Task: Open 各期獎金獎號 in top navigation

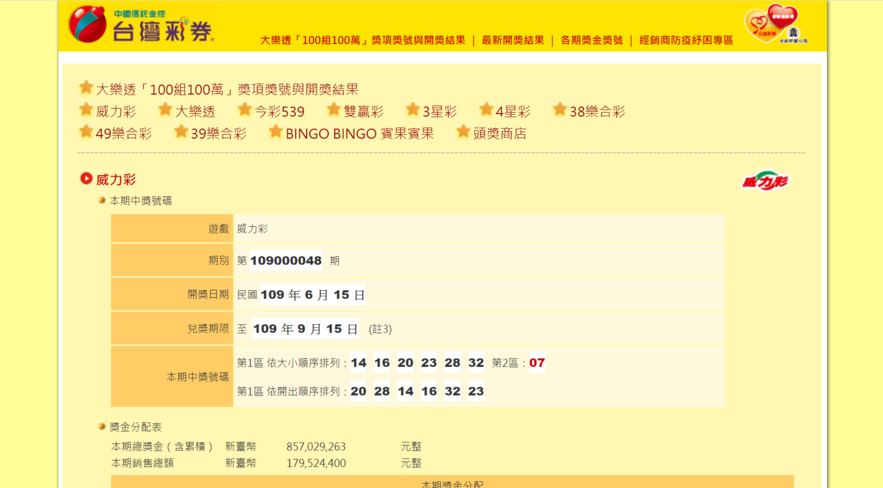Action: pyautogui.click(x=591, y=40)
